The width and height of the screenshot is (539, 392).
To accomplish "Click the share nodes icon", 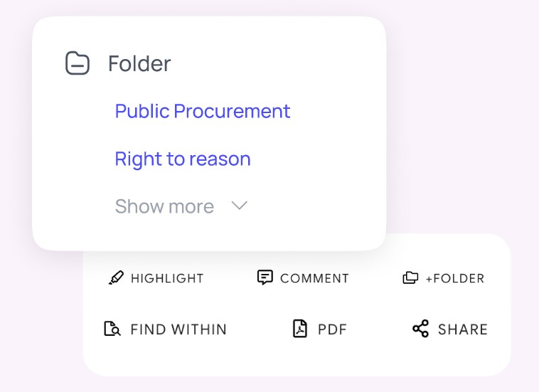I will (421, 329).
